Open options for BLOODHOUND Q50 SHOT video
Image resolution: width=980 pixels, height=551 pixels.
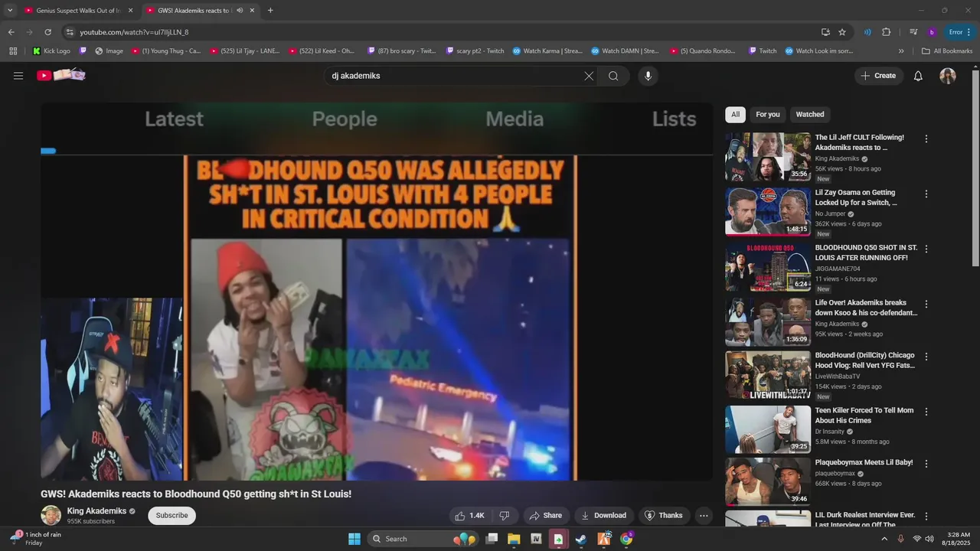(926, 249)
